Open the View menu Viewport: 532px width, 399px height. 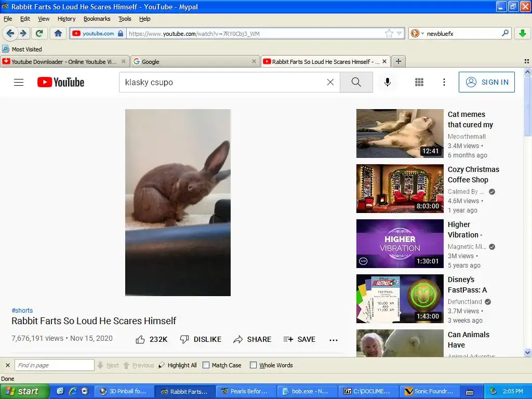tap(44, 19)
